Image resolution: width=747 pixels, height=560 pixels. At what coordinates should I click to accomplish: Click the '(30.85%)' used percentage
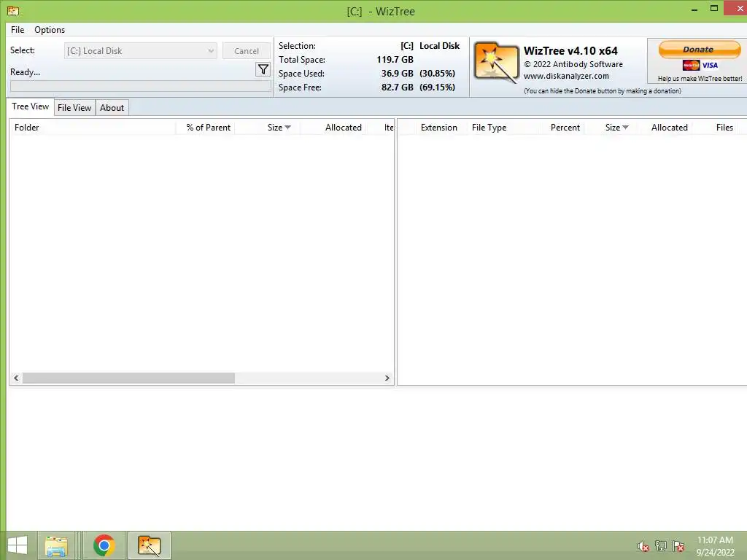(x=438, y=74)
